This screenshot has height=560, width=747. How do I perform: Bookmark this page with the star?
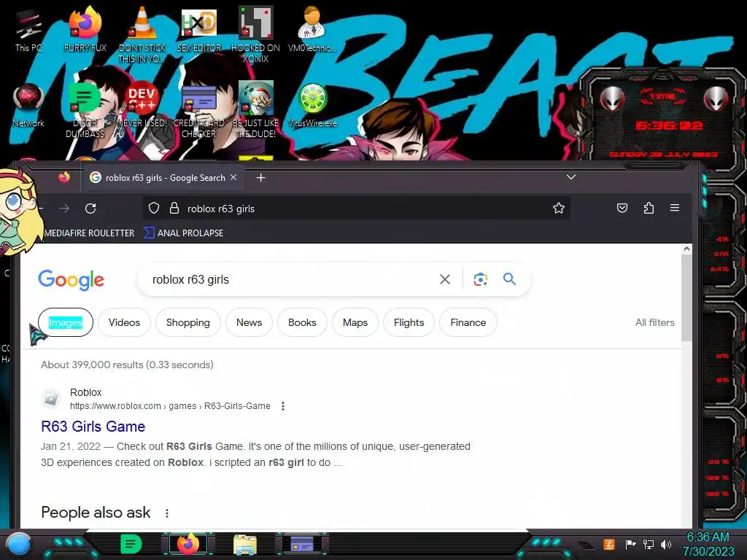coord(558,208)
